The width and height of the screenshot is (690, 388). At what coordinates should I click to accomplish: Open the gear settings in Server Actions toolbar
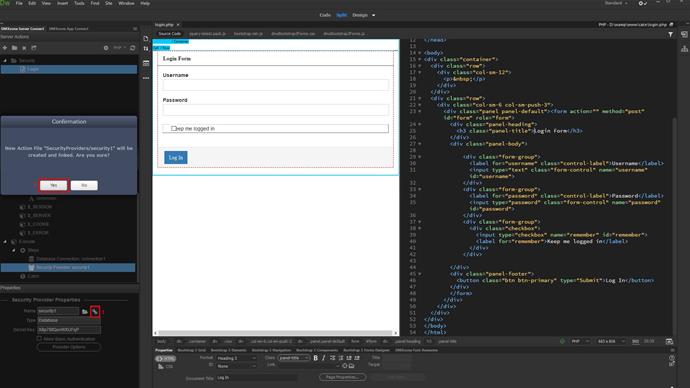[x=106, y=48]
